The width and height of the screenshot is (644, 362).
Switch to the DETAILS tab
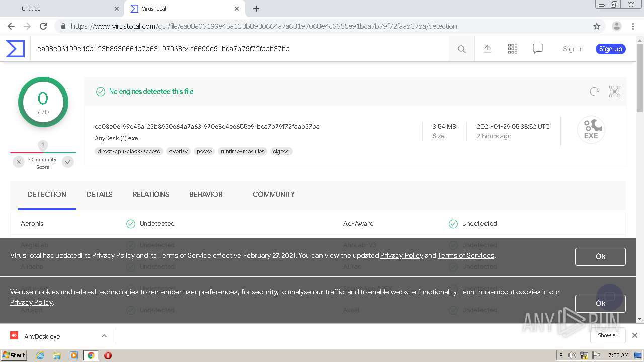[x=100, y=194]
